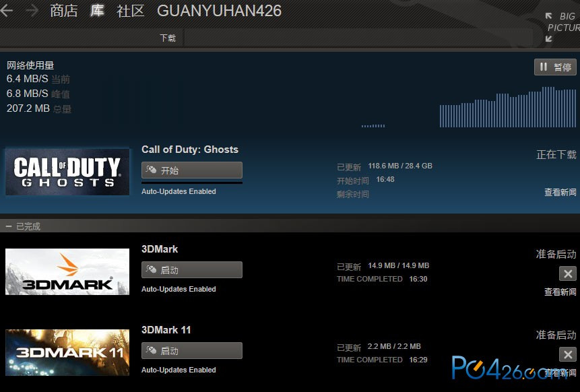Open 查看新闻 for Call of Duty: Ghosts

click(560, 193)
